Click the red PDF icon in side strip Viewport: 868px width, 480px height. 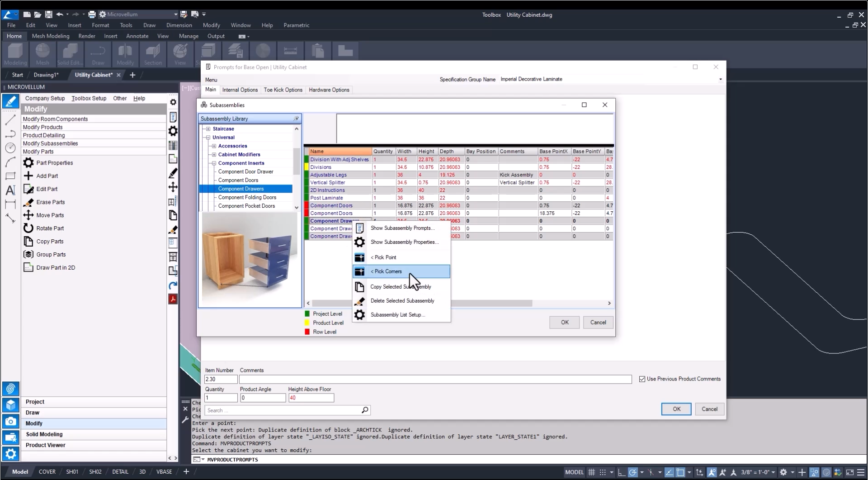[x=173, y=299]
